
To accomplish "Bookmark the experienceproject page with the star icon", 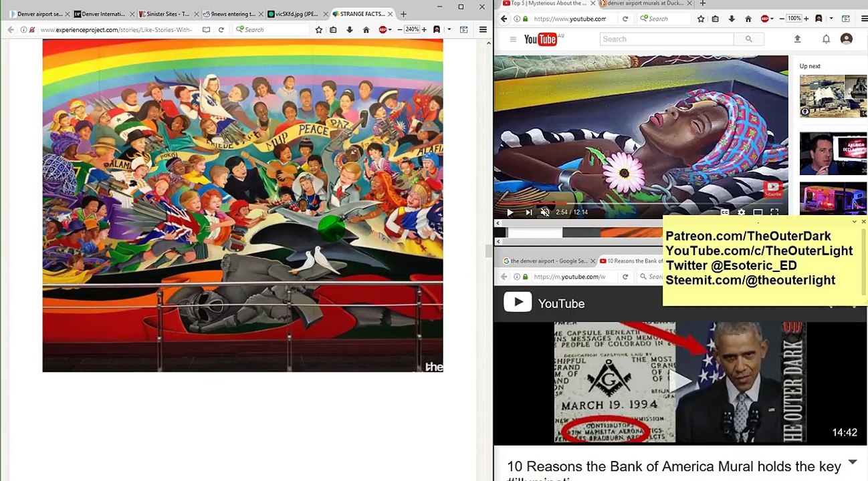I will pos(319,29).
